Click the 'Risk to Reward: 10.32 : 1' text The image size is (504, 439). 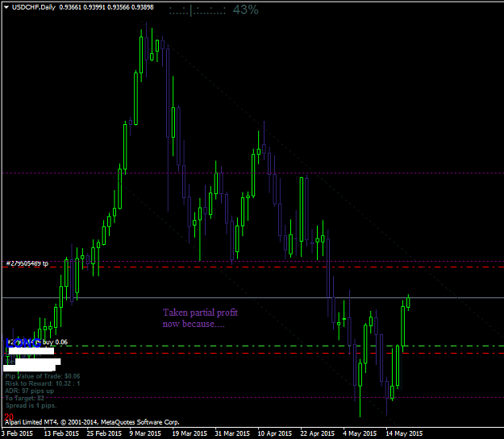(43, 383)
